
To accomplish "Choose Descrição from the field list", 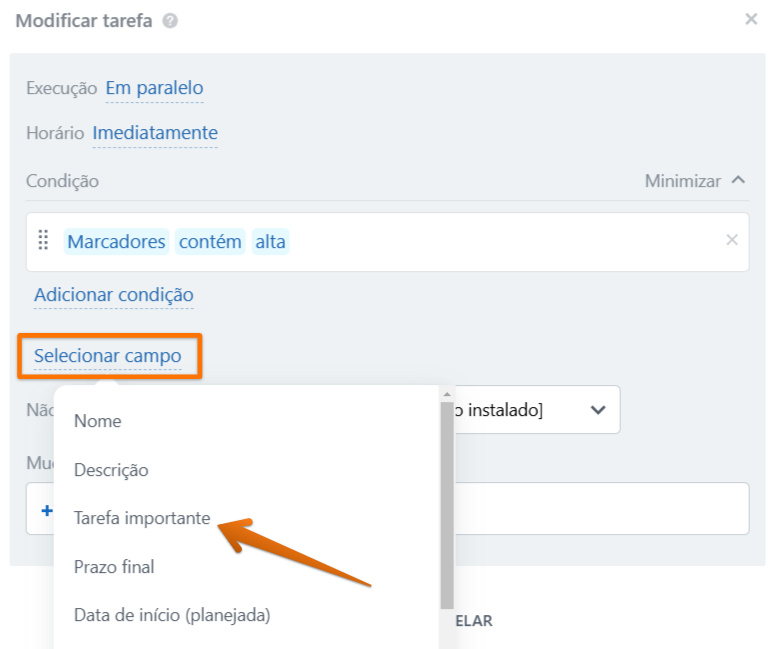I will 111,470.
